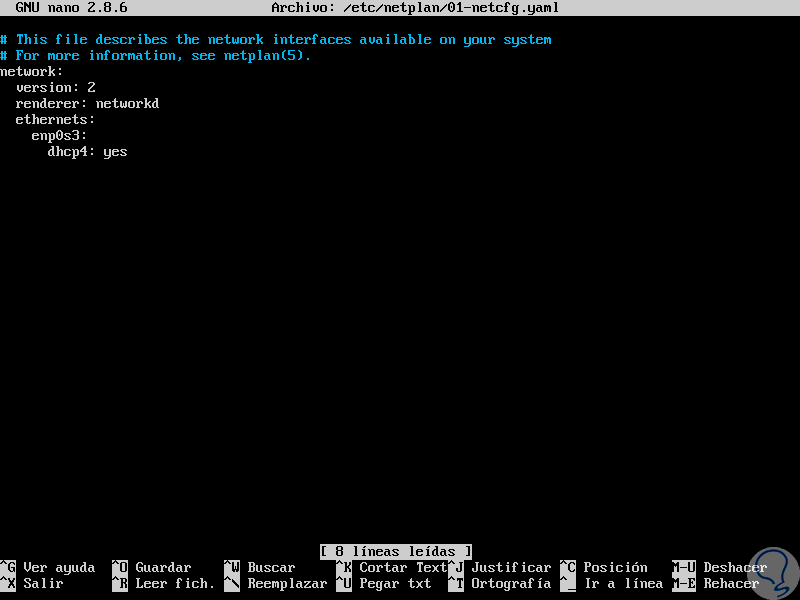This screenshot has height=600, width=800.
Task: Click the M-E Rehacer shortcut
Action: (716, 583)
